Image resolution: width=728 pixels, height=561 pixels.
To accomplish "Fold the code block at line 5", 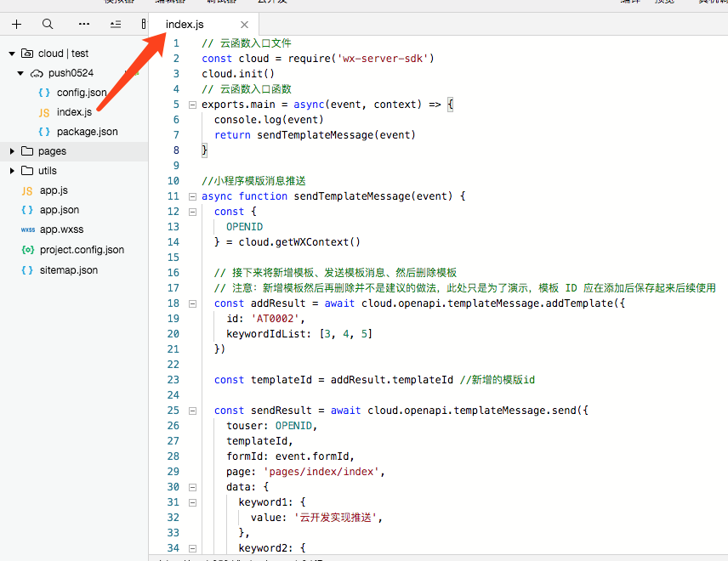I will coord(192,105).
